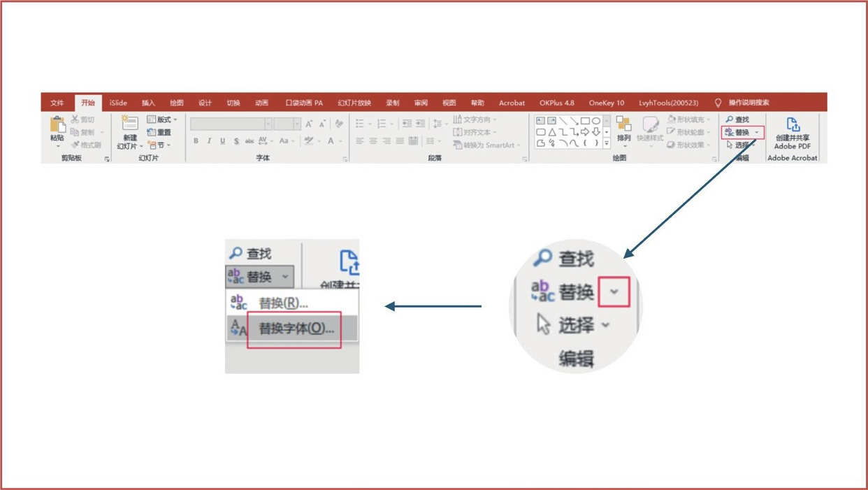Decrease font size with smaller A icon

[x=322, y=124]
